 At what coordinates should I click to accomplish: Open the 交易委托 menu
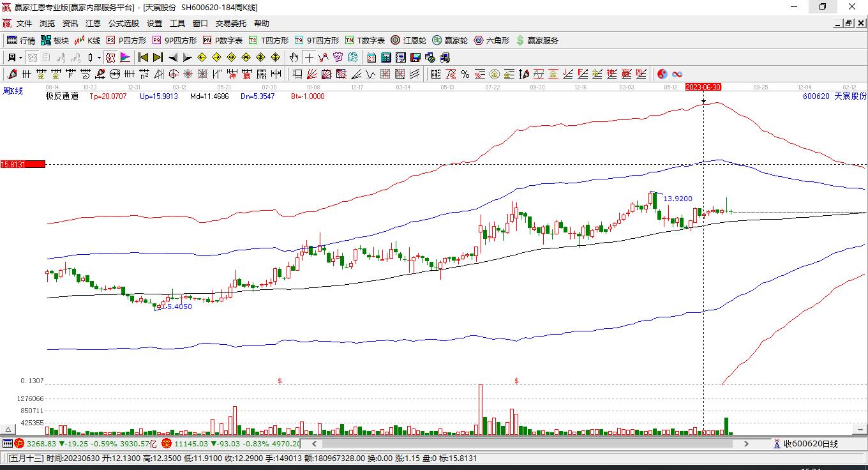pos(230,23)
